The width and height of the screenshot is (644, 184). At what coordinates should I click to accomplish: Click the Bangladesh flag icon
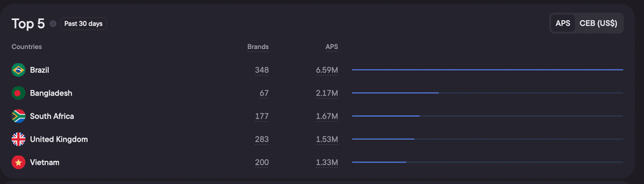pos(19,93)
